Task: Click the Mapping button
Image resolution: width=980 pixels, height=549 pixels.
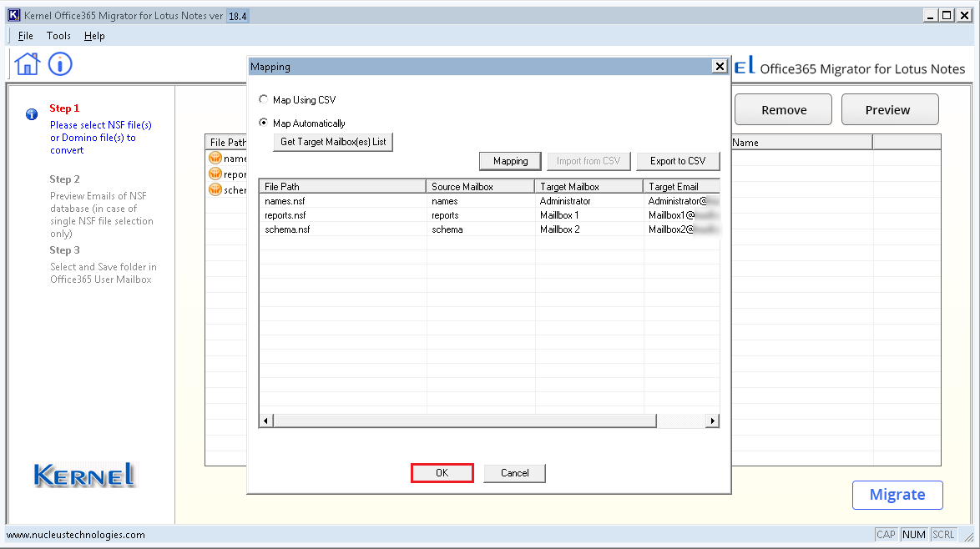Action: (x=510, y=161)
